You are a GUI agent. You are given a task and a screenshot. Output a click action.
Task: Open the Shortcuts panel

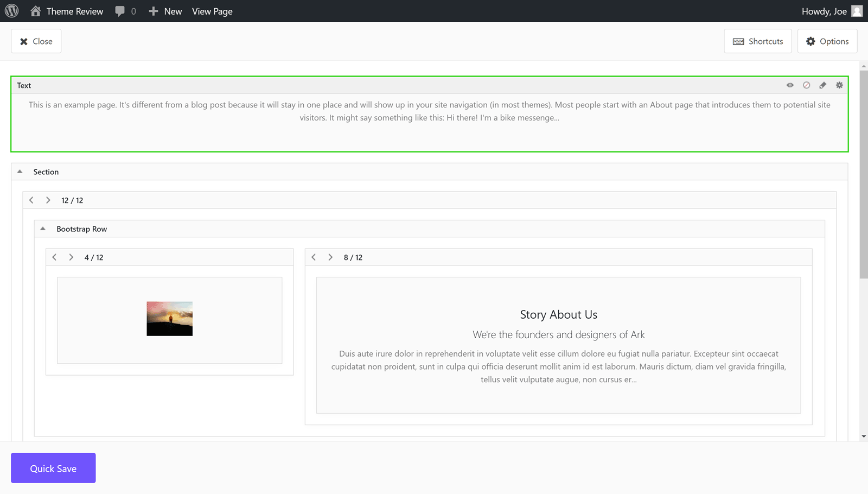(x=758, y=41)
